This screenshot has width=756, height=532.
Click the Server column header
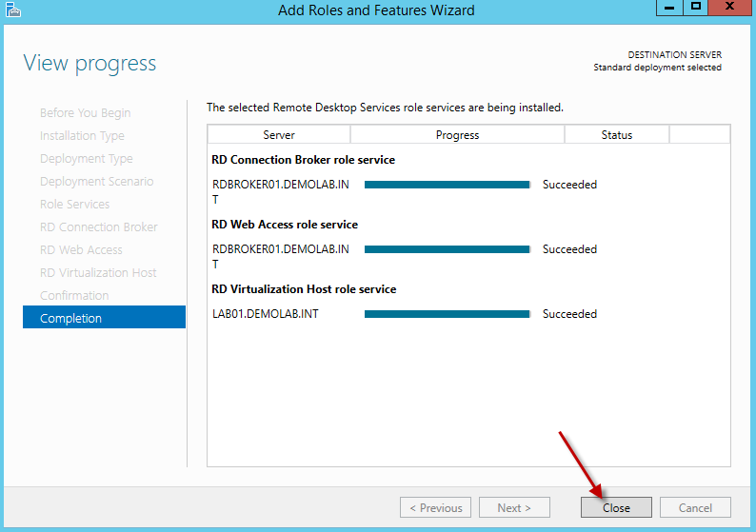pyautogui.click(x=279, y=135)
